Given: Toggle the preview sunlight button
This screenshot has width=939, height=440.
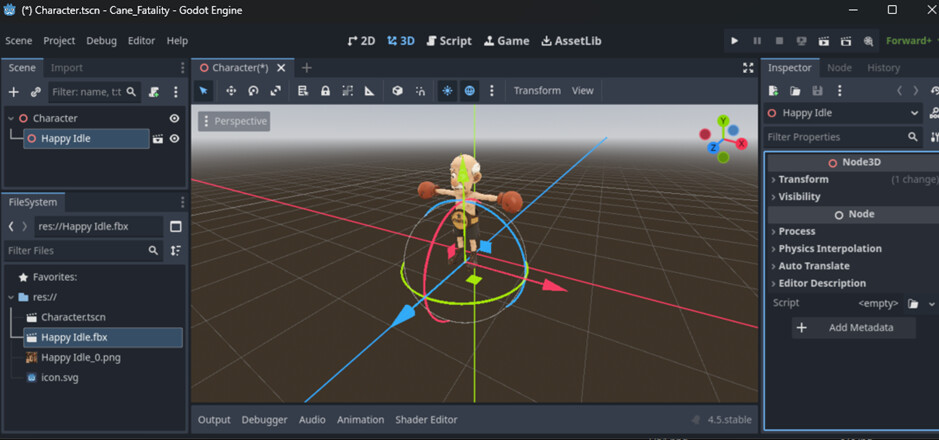Looking at the screenshot, I should pyautogui.click(x=447, y=91).
